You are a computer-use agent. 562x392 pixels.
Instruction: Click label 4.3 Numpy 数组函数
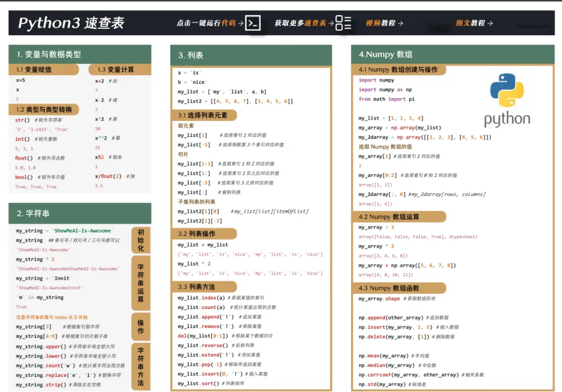[399, 288]
